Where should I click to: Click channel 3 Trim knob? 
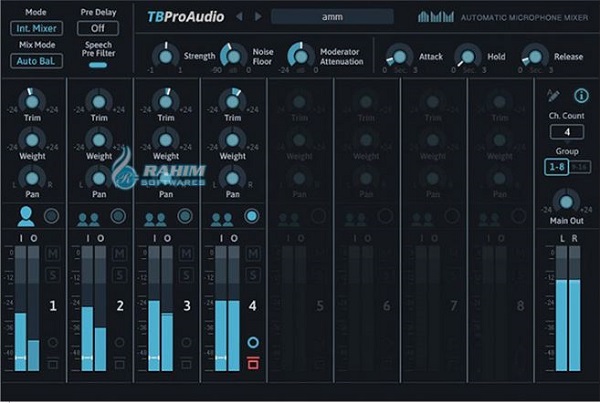[166, 102]
